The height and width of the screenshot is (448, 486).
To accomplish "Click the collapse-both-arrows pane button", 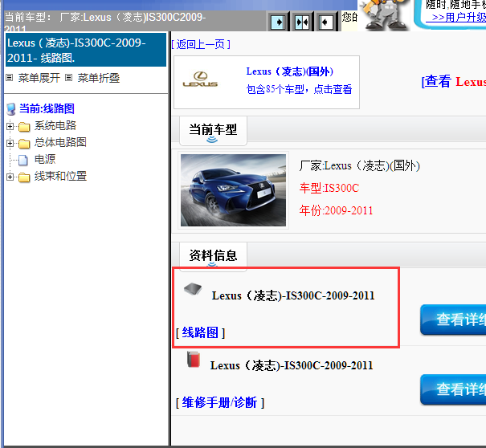I will pos(301,22).
